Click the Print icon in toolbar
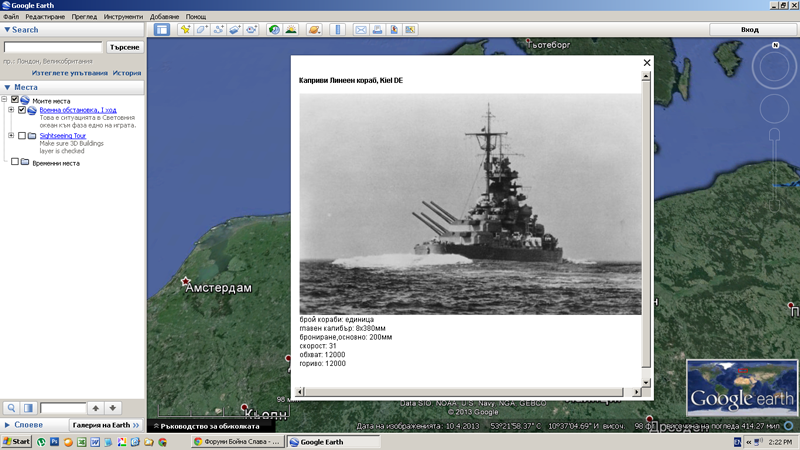Screen dimensions: 800x450 click(378, 30)
